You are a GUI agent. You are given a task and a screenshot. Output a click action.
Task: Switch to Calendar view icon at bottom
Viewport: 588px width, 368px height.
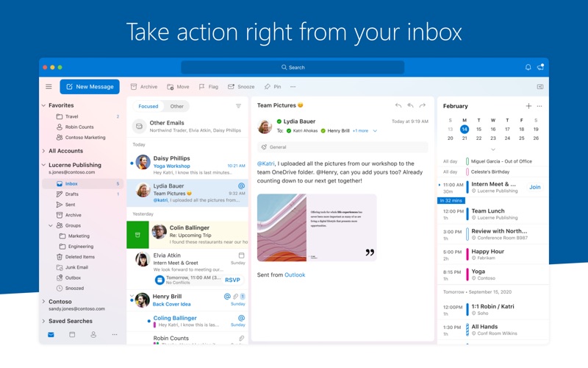click(x=72, y=335)
